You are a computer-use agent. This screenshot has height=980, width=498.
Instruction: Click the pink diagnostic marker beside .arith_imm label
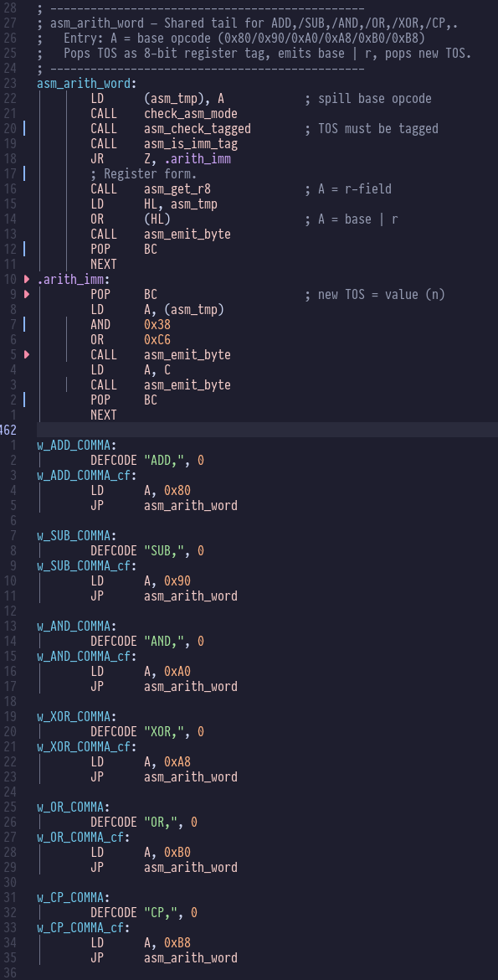pyautogui.click(x=26, y=279)
